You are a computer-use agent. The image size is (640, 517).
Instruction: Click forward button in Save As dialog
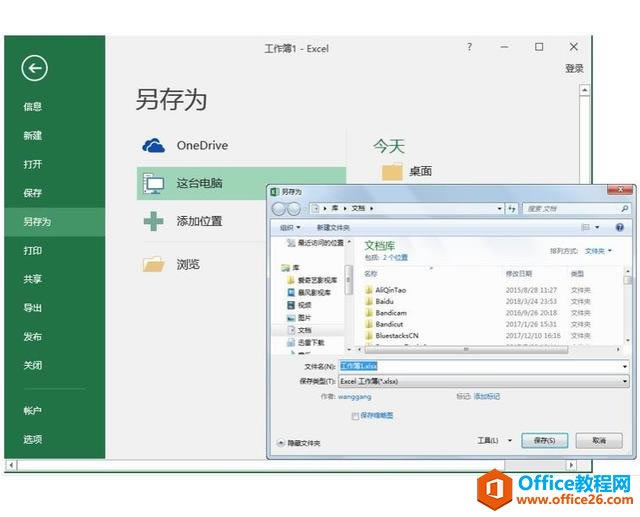coord(294,209)
